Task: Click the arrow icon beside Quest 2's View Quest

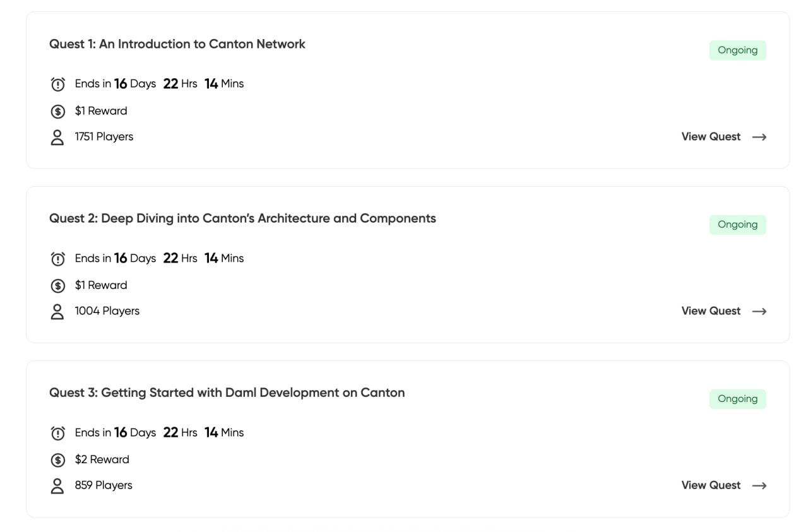Action: click(x=759, y=311)
